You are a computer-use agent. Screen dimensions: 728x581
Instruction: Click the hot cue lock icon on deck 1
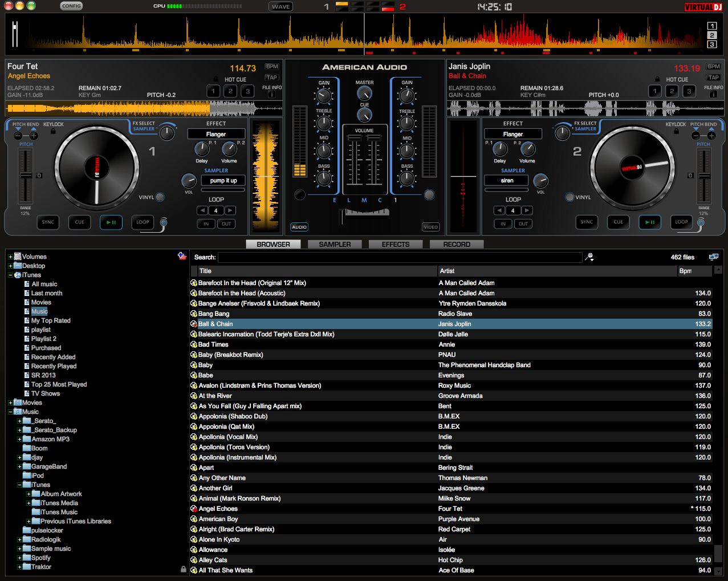[216, 79]
